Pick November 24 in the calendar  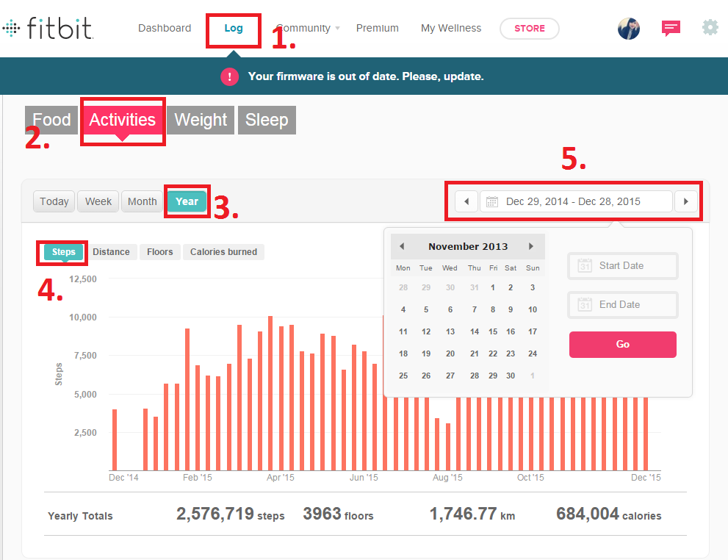[x=533, y=353]
